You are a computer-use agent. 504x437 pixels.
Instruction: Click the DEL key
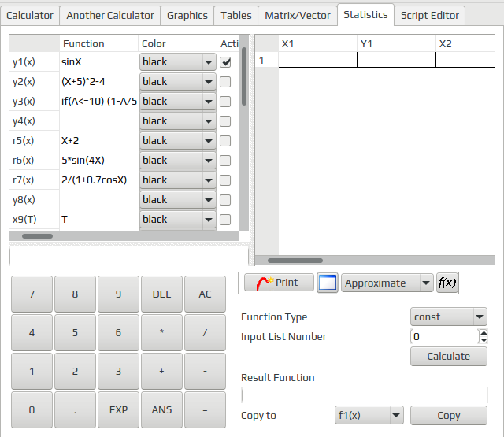[161, 294]
